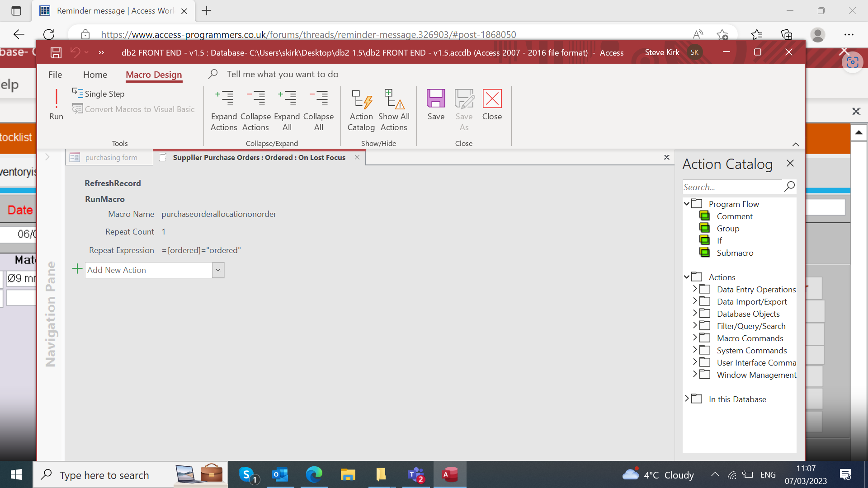Expand In this Database node
The width and height of the screenshot is (868, 488).
[687, 399]
